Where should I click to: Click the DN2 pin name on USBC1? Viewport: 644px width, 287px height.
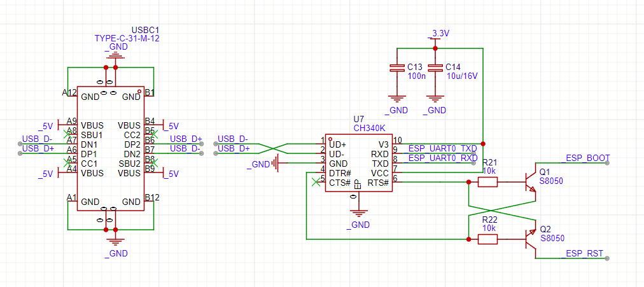tap(132, 153)
